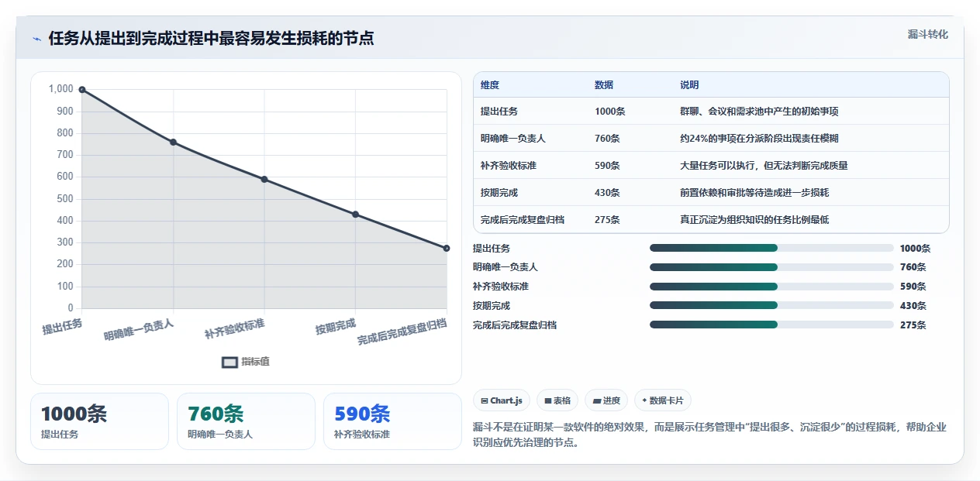Click the 进度 tag chip
The height and width of the screenshot is (481, 980).
click(x=606, y=400)
